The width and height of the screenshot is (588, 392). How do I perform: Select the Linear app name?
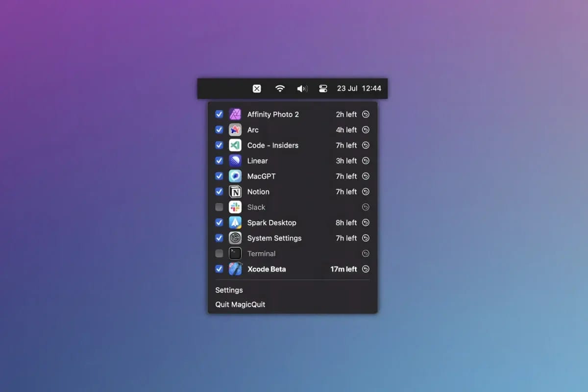click(257, 161)
